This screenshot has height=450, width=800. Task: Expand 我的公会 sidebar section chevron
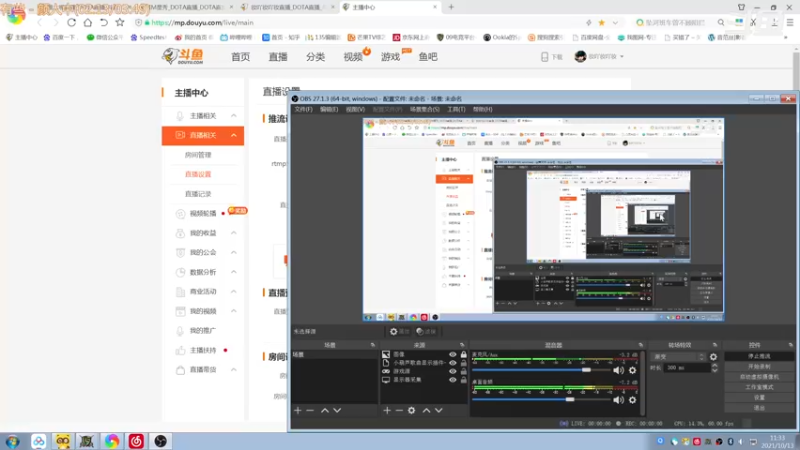click(x=234, y=253)
